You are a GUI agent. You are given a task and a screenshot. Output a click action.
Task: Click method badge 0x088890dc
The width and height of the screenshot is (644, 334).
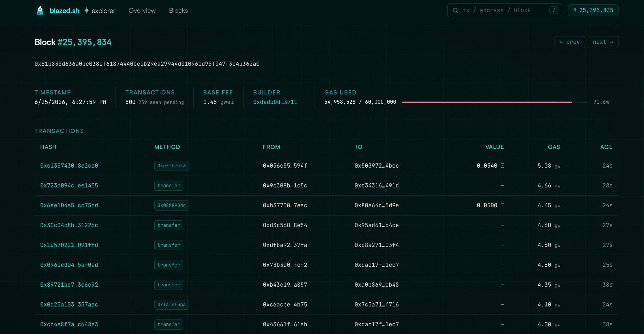(172, 205)
